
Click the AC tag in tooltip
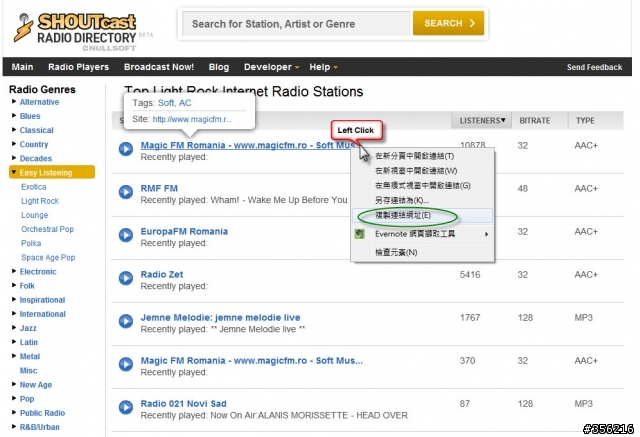185,103
